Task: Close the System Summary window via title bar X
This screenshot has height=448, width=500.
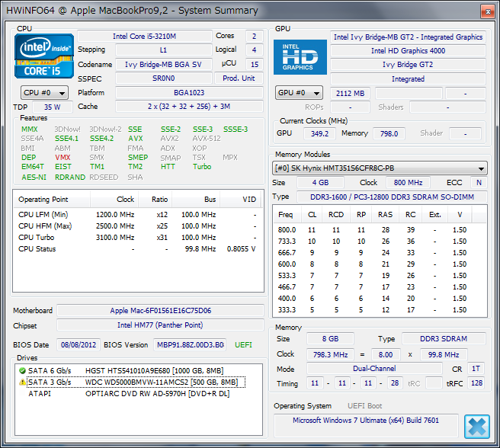Action: [x=488, y=11]
